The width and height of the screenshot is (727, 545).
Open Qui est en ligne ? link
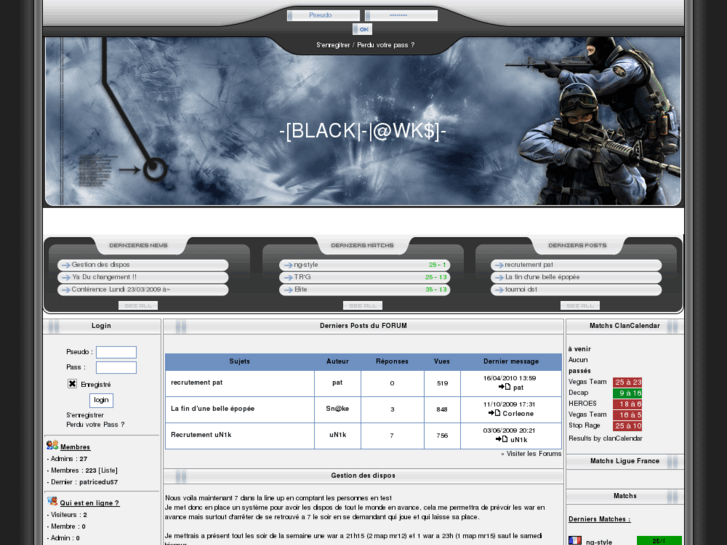tap(89, 503)
